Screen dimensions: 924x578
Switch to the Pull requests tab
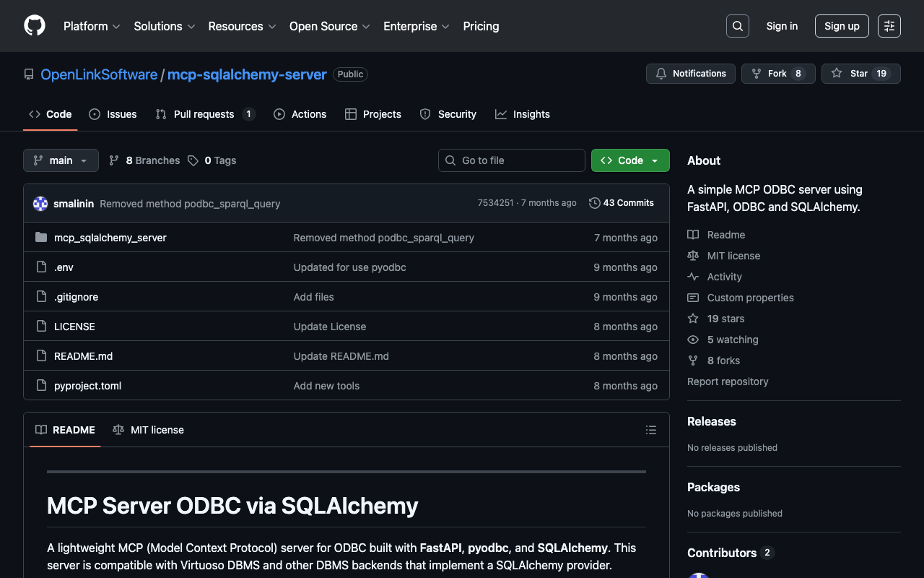(204, 114)
